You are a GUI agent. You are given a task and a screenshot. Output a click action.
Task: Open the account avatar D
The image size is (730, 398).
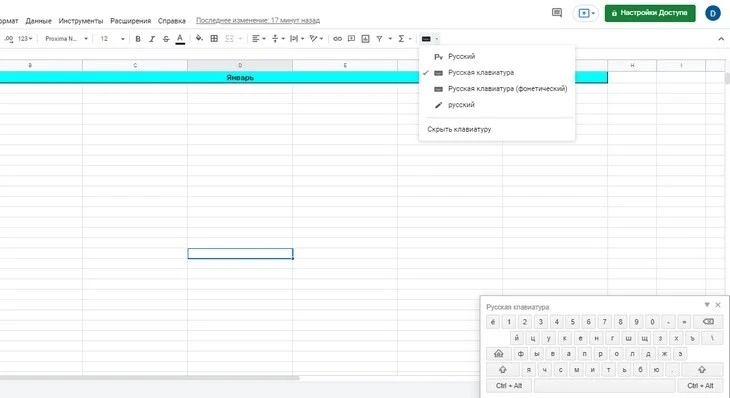(x=713, y=13)
